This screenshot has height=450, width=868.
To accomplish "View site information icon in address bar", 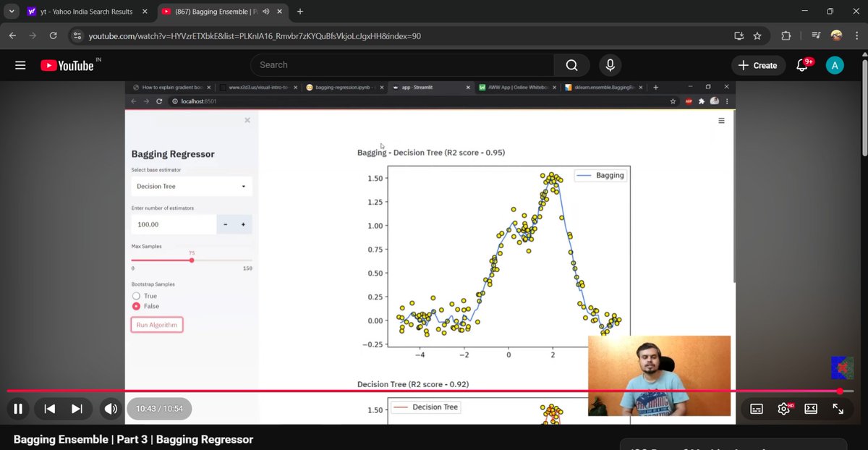I will point(78,35).
